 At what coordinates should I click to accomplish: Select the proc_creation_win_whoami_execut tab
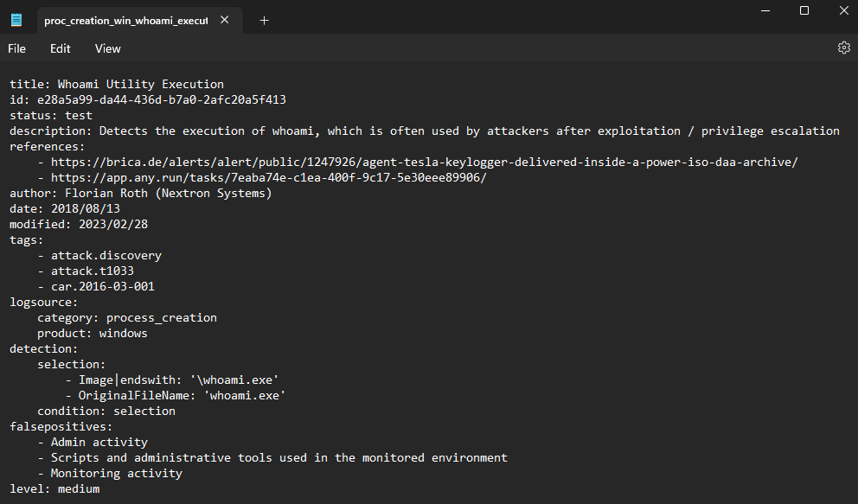125,20
